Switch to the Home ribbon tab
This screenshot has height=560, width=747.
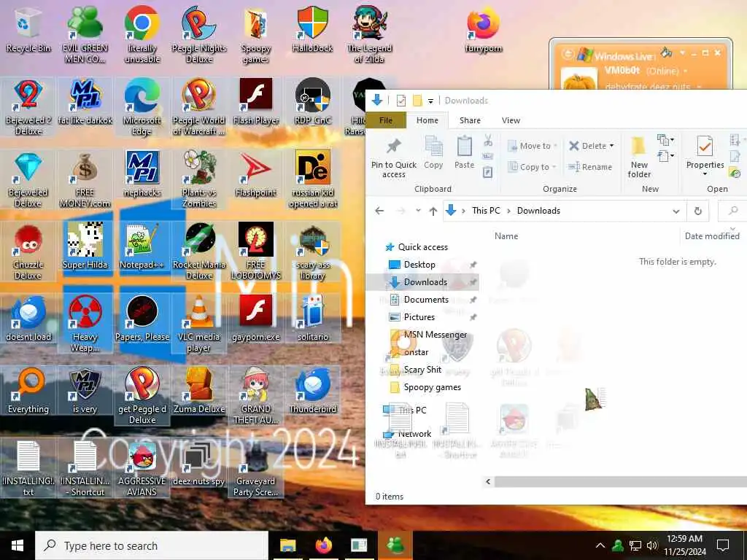tap(427, 120)
